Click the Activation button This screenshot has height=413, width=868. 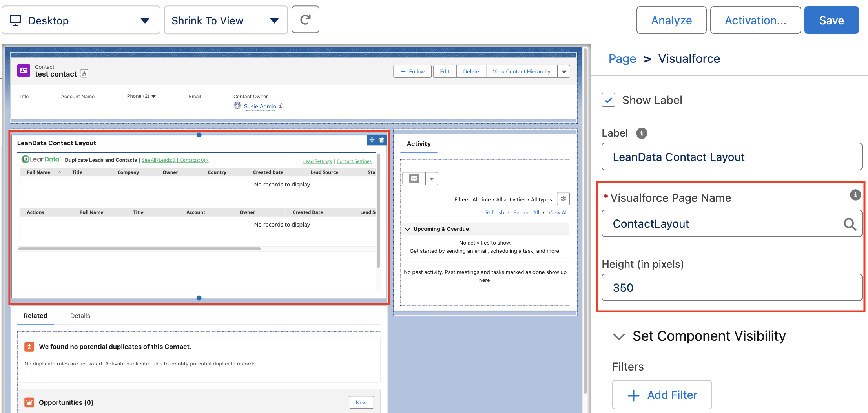point(755,20)
